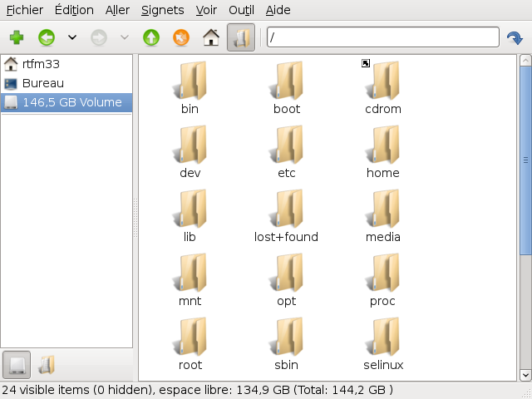Open the Fichier menu
The image size is (532, 399).
pyautogui.click(x=25, y=10)
